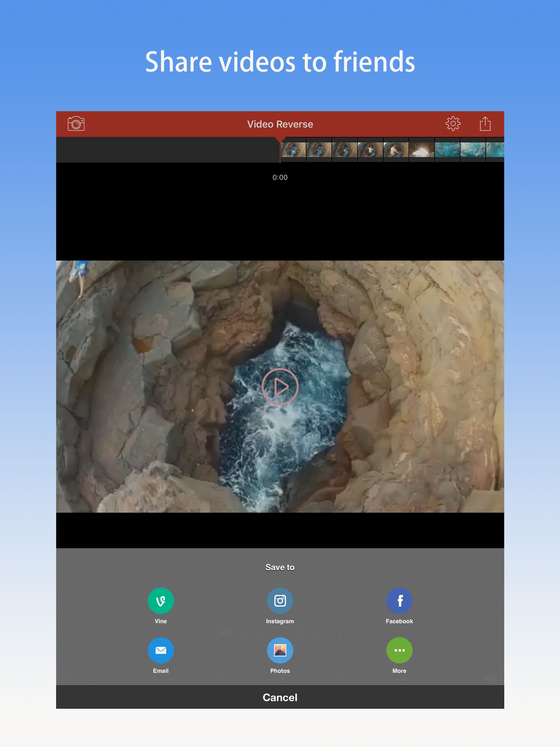Tap the camera icon in header
Screen dimensions: 560x747
click(x=76, y=124)
